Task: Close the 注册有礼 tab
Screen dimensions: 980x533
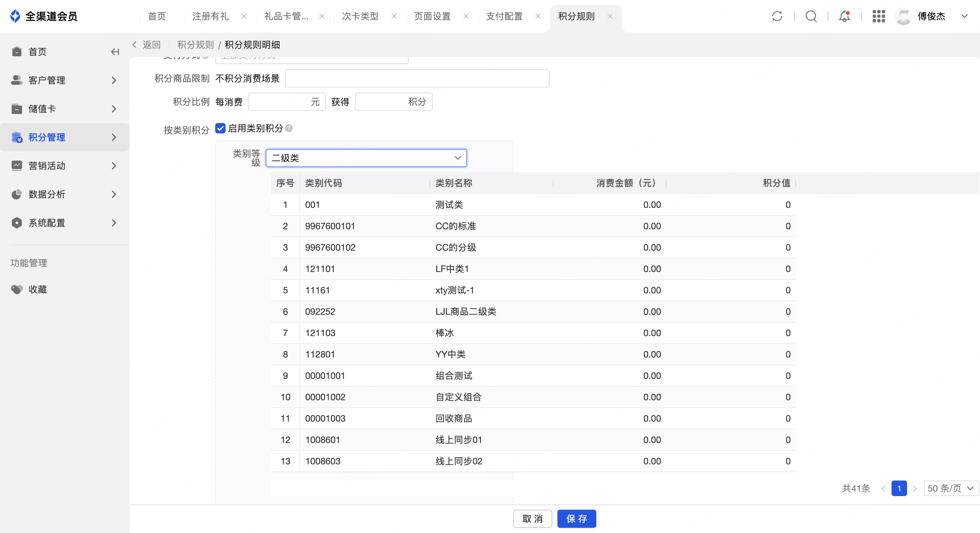Action: tap(244, 16)
